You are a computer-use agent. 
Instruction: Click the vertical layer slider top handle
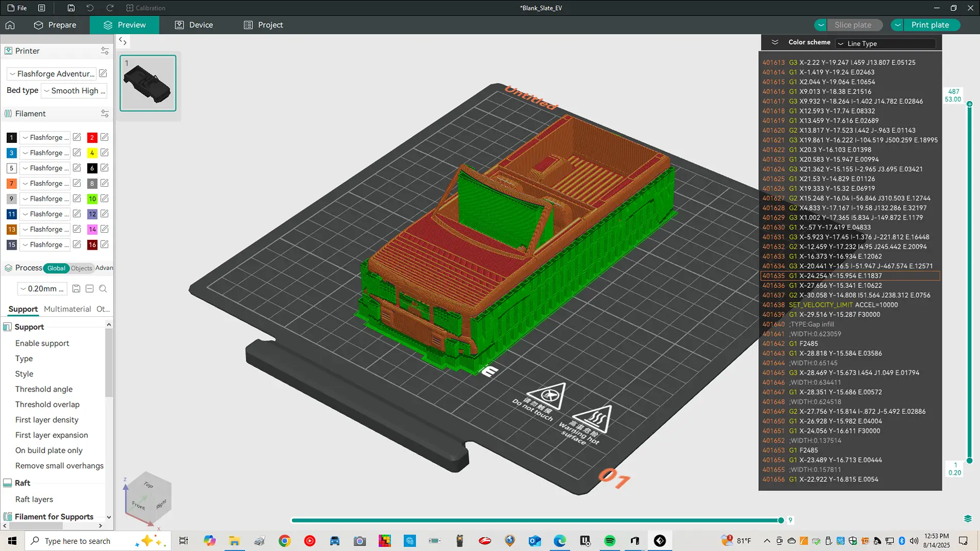970,104
